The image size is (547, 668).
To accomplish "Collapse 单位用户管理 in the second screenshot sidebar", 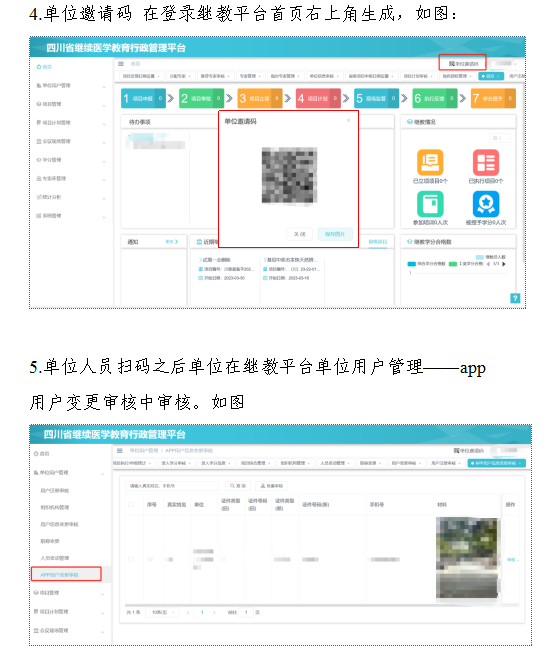I will pyautogui.click(x=69, y=473).
